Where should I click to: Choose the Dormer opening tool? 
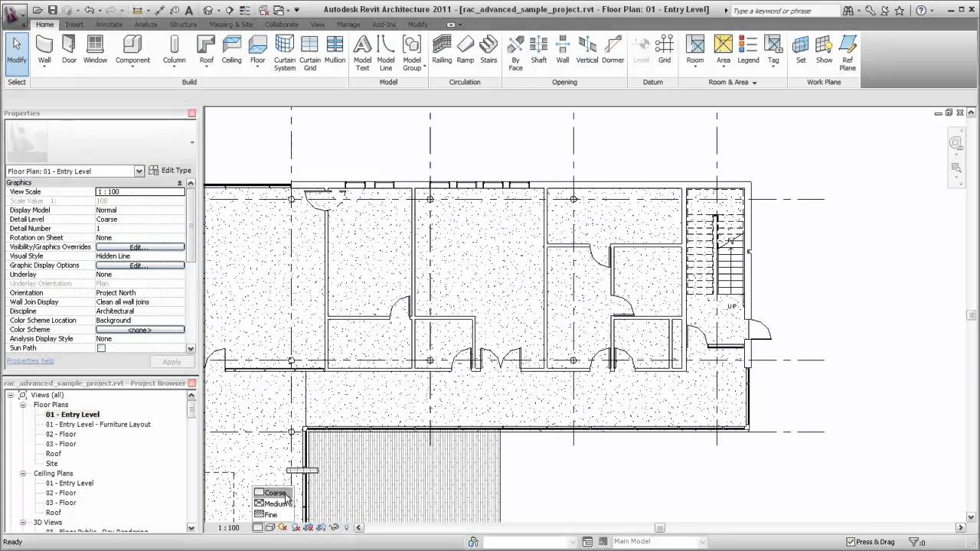pos(612,51)
